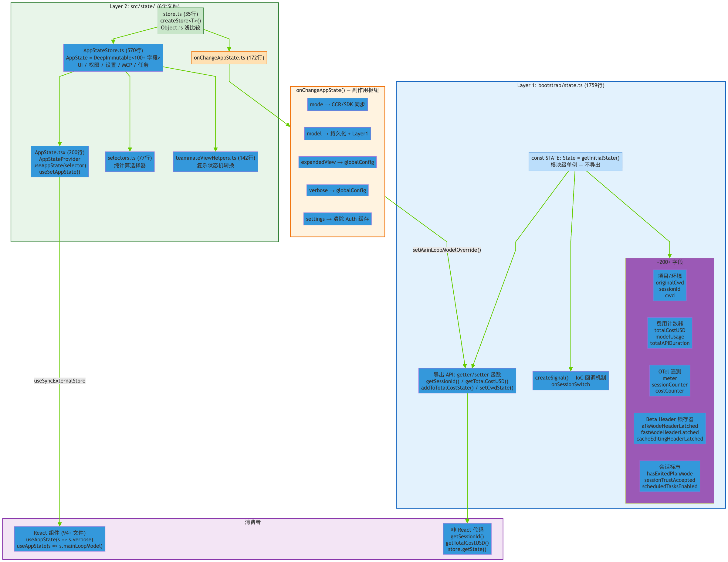Image resolution: width=728 pixels, height=562 pixels.
Task: Select the const STATE getInitialState node
Action: 575,162
